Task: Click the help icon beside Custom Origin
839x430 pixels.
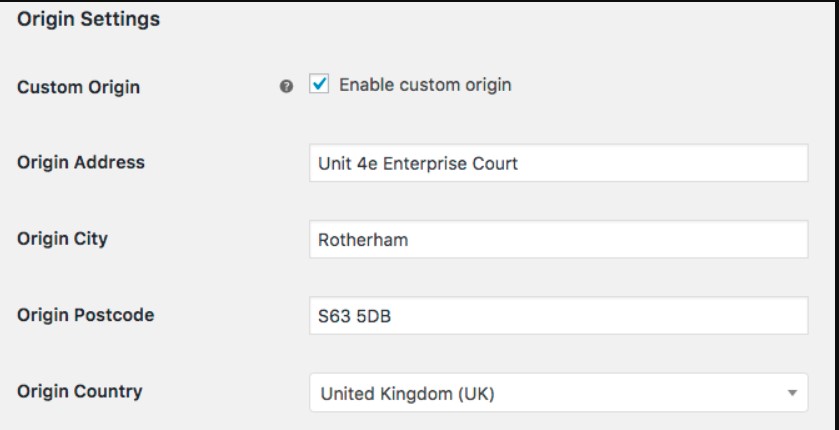Action: pyautogui.click(x=287, y=87)
